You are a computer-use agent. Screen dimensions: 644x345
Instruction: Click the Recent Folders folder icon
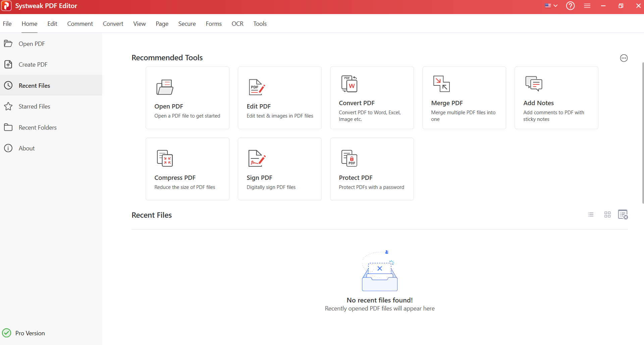(8, 127)
